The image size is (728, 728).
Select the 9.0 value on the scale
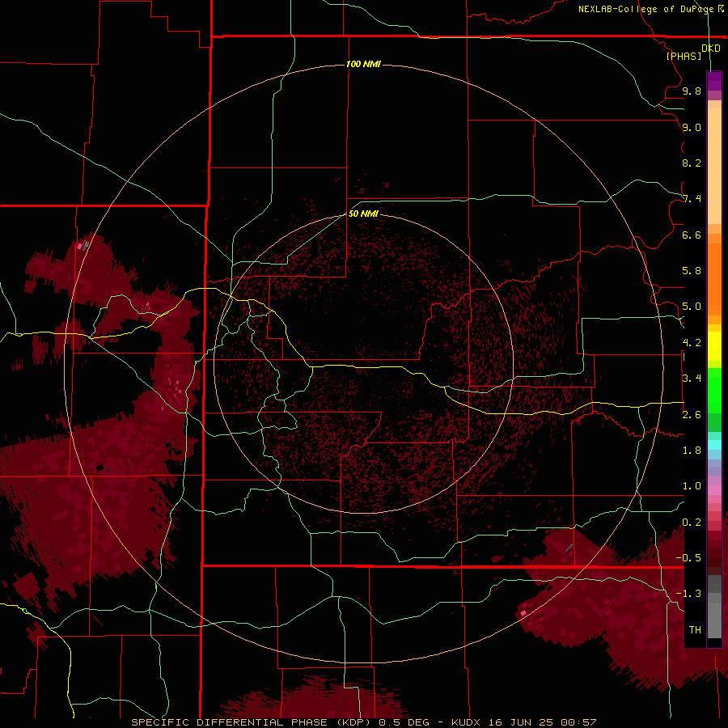692,127
